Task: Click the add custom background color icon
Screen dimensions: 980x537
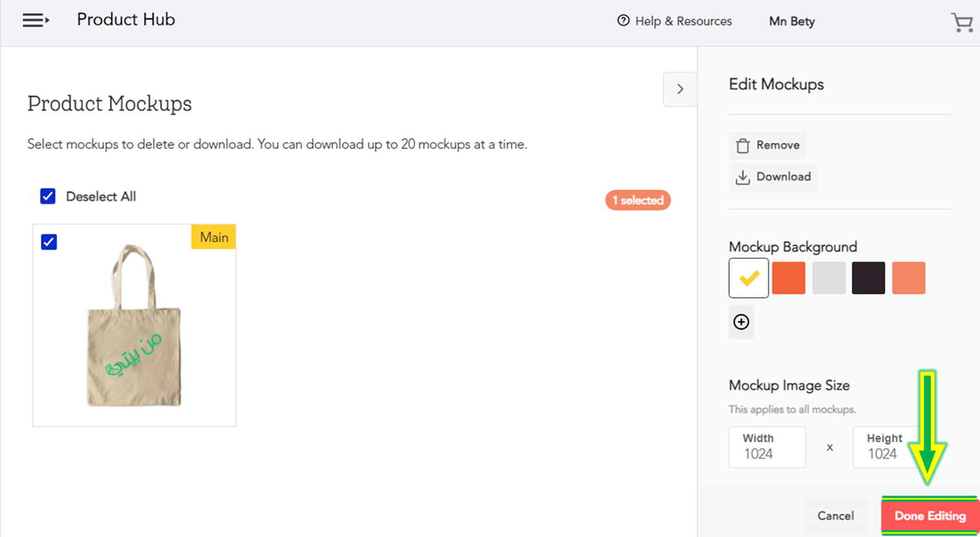Action: click(741, 322)
